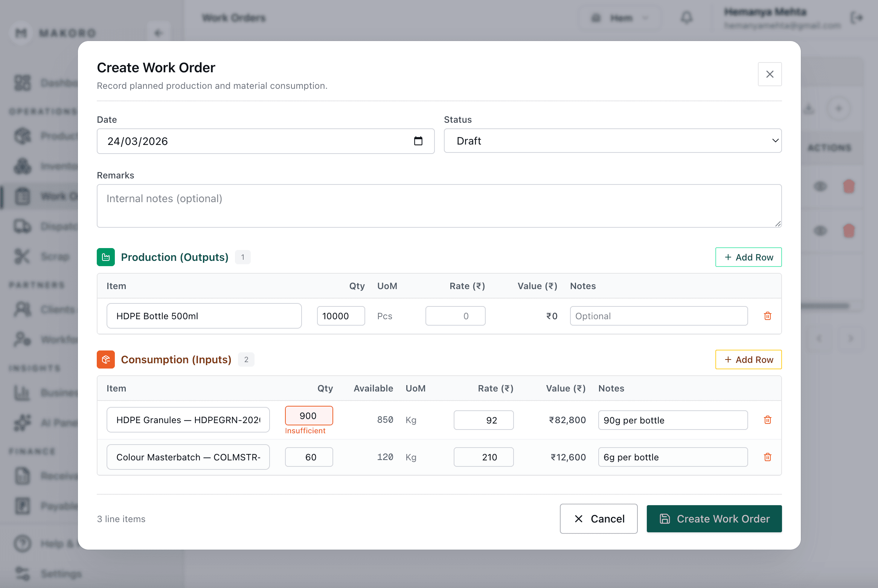Viewport: 878px width, 588px height.
Task: Click the Business insights chart icon in sidebar
Action: [22, 393]
